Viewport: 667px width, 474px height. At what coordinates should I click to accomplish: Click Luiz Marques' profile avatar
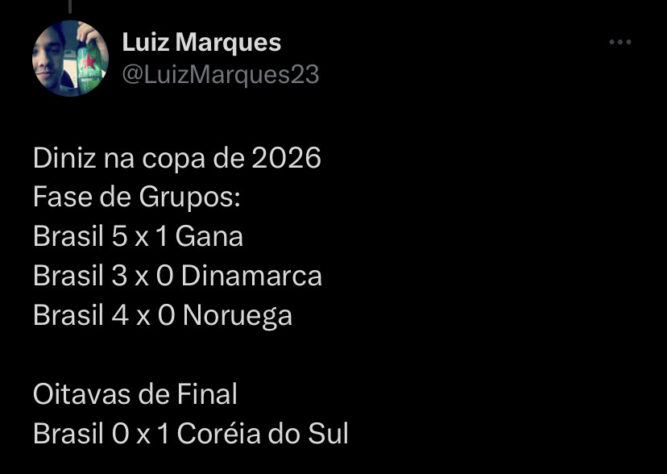(x=70, y=58)
